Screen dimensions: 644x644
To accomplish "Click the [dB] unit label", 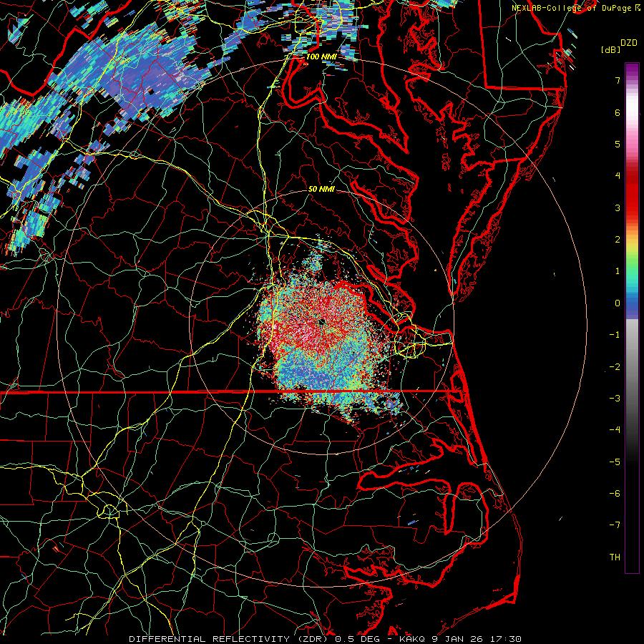I will tap(610, 49).
